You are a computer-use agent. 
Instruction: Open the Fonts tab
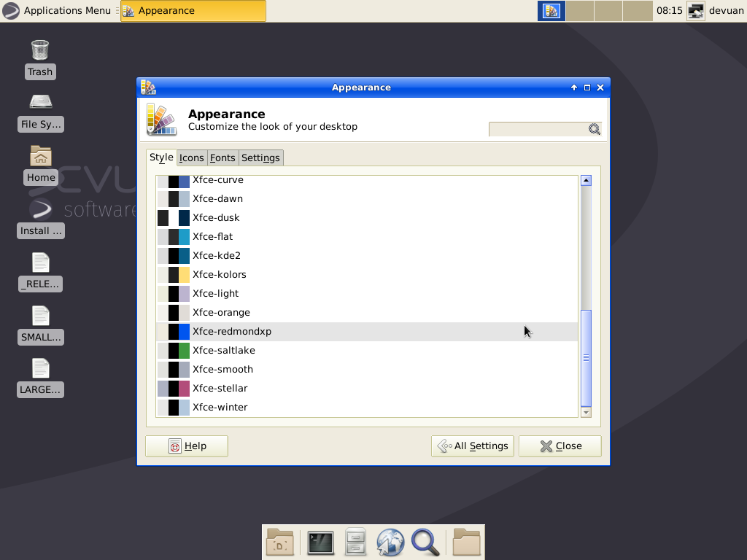tap(222, 157)
